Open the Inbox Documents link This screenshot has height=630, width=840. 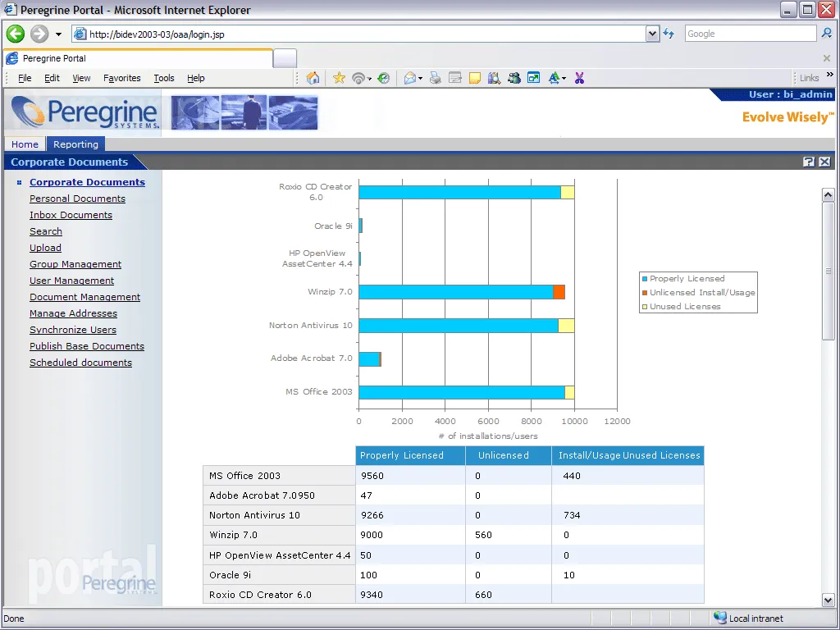(x=71, y=215)
